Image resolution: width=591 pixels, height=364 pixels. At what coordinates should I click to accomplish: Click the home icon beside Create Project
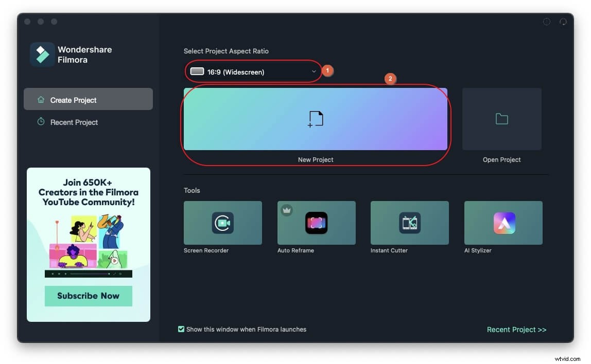coord(41,99)
